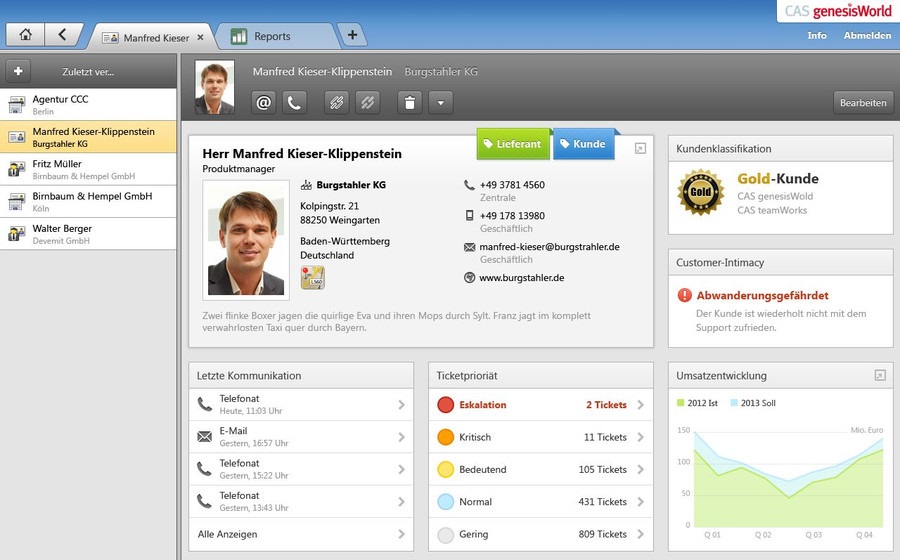The width and height of the screenshot is (900, 560).
Task: Click the Gold badge icon
Action: (700, 192)
